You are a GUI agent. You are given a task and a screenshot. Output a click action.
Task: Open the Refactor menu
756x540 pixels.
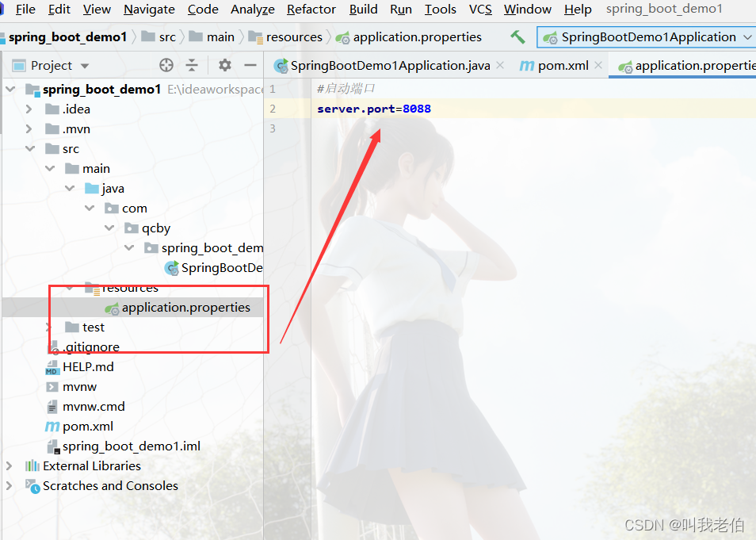click(311, 10)
